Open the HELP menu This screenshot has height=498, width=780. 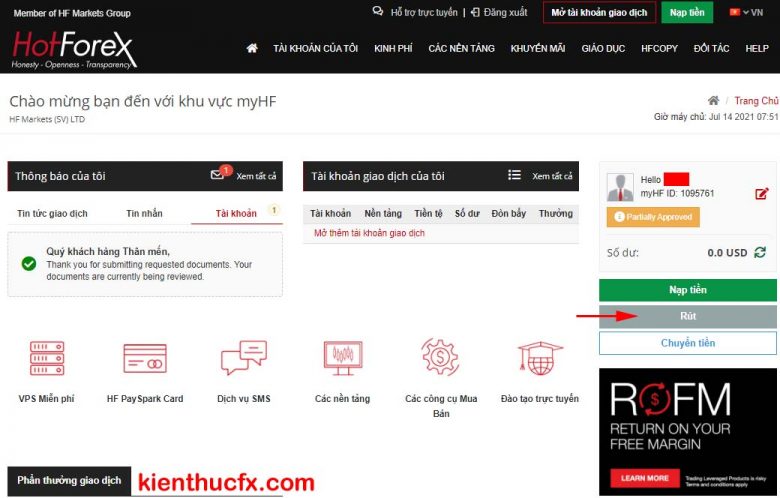click(x=757, y=48)
